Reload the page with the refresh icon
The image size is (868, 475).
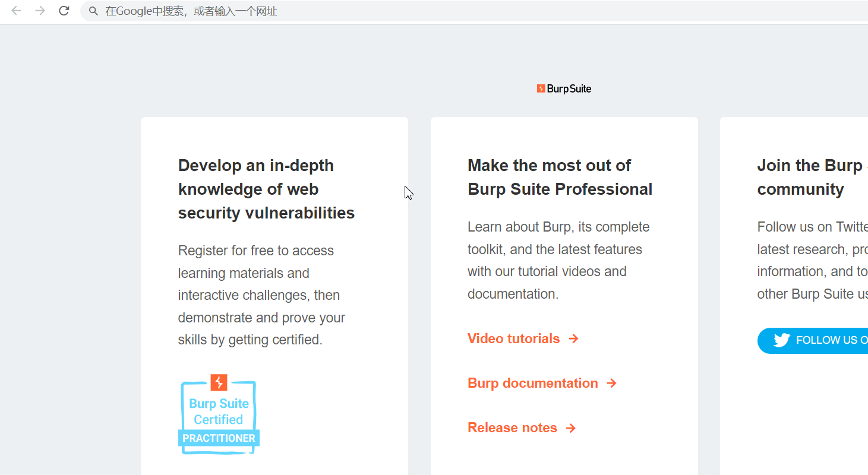(64, 11)
